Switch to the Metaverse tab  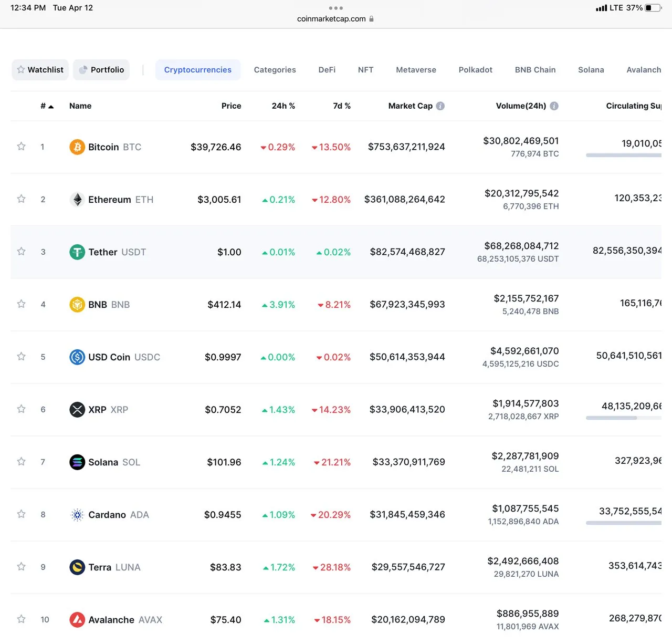416,70
